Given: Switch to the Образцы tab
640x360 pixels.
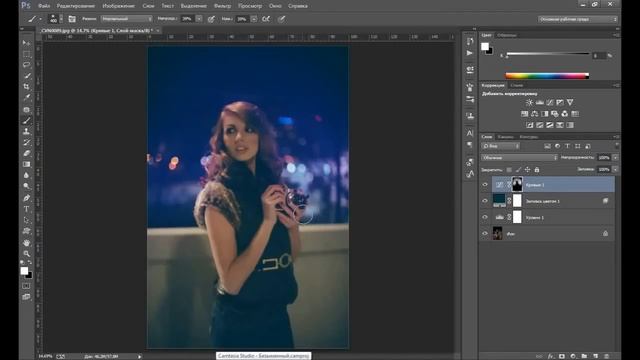Looking at the screenshot, I should pyautogui.click(x=507, y=36).
